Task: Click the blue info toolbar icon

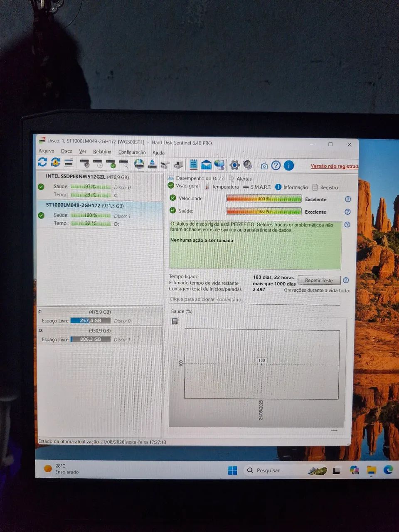Action: [x=289, y=165]
